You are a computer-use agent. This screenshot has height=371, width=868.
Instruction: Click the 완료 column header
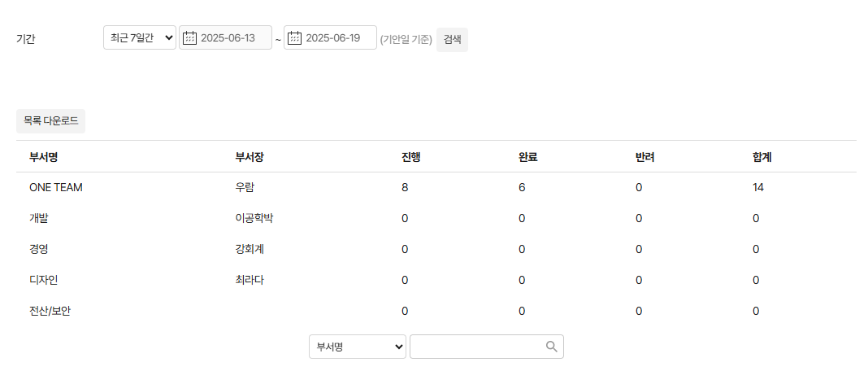pyautogui.click(x=528, y=157)
